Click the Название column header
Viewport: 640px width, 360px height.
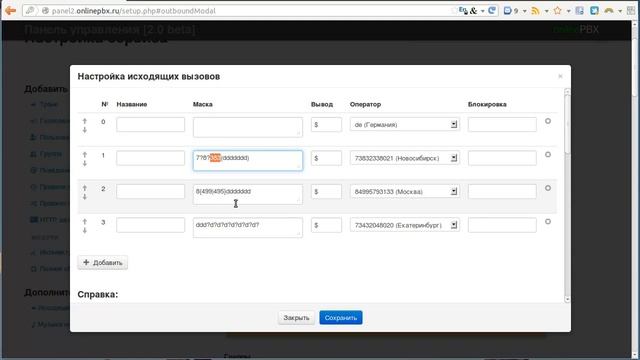[131, 104]
